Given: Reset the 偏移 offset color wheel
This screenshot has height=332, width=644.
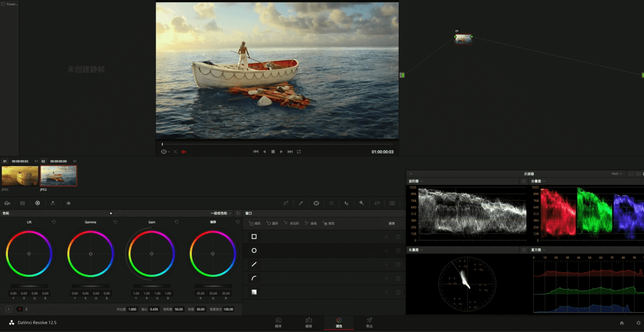Looking at the screenshot, I should point(238,222).
